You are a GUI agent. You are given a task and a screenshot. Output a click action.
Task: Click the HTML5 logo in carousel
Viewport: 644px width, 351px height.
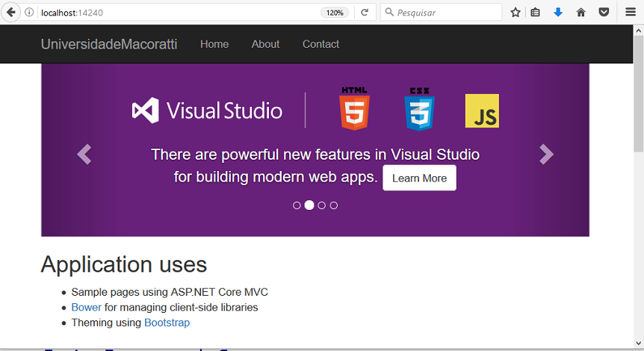tap(354, 108)
